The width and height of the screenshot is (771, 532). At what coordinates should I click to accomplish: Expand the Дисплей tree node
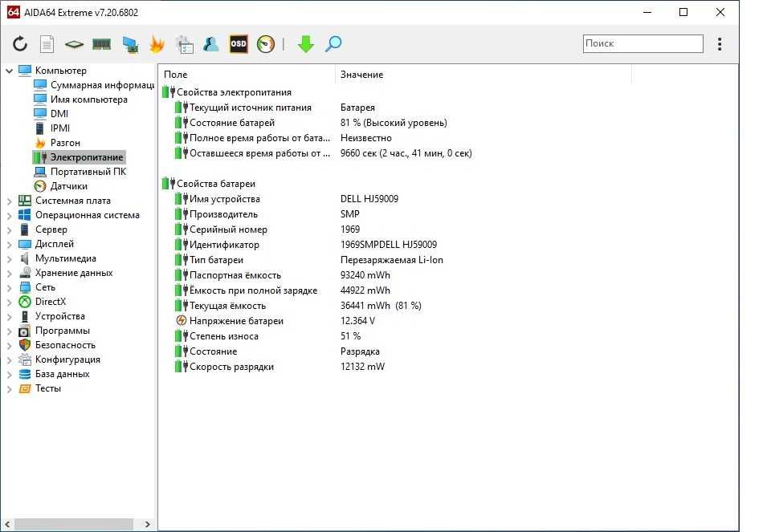tap(9, 244)
